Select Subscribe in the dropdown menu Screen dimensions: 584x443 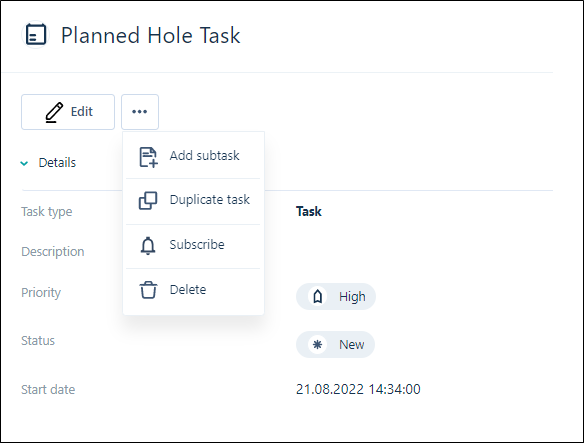[193, 246]
